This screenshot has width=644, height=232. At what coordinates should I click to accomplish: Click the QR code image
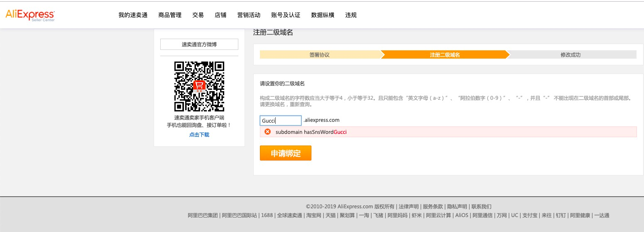point(199,86)
